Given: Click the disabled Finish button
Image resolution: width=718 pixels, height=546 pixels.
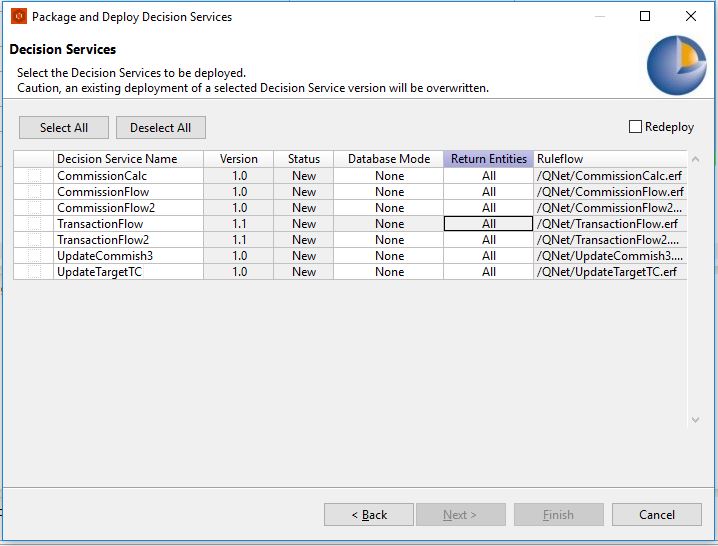Looking at the screenshot, I should coord(559,515).
